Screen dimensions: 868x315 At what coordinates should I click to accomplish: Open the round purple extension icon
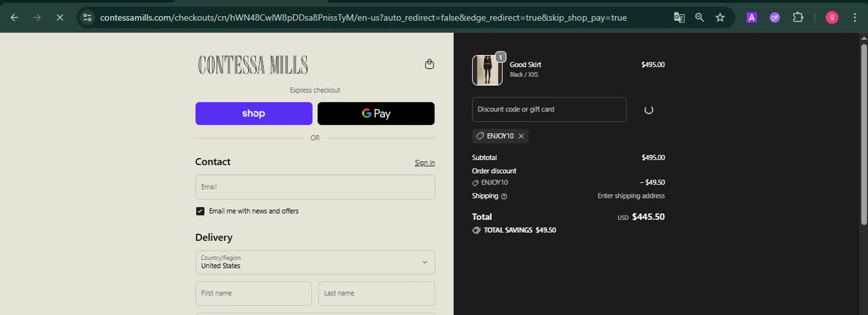click(775, 17)
